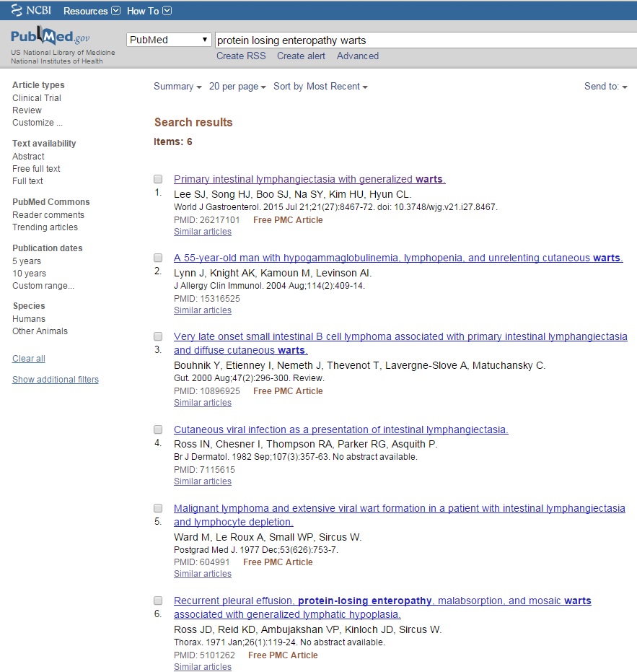Open the Send to dropdown
Screen dimensions: 637x672
606,87
